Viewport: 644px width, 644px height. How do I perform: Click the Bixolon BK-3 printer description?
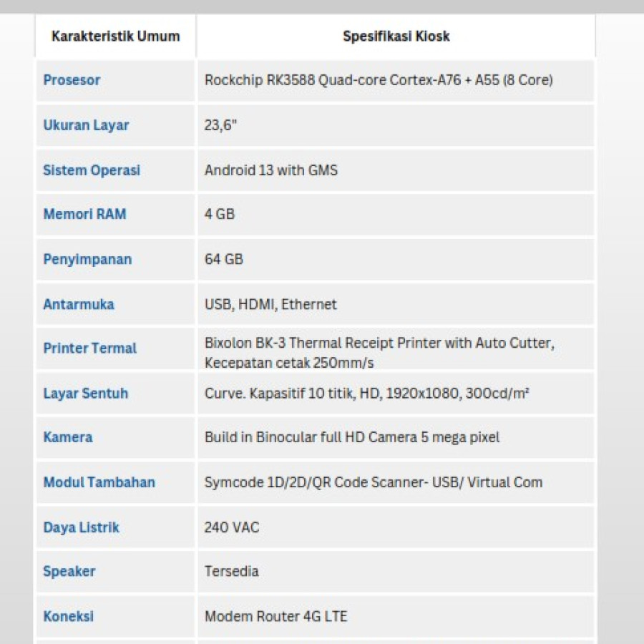click(x=379, y=353)
